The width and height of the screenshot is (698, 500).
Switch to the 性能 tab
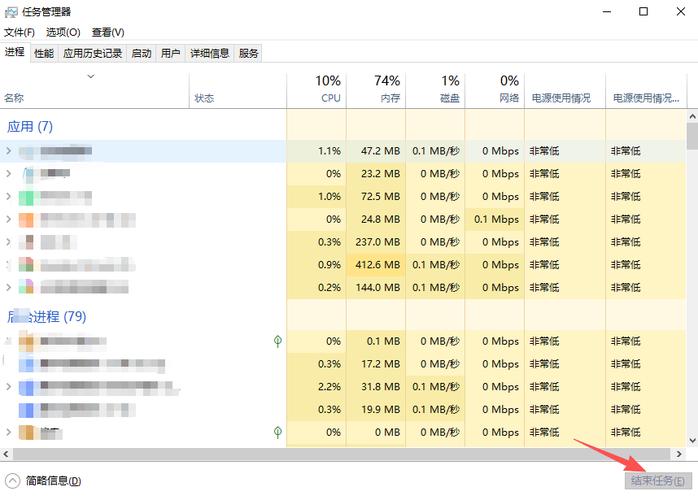coord(44,54)
